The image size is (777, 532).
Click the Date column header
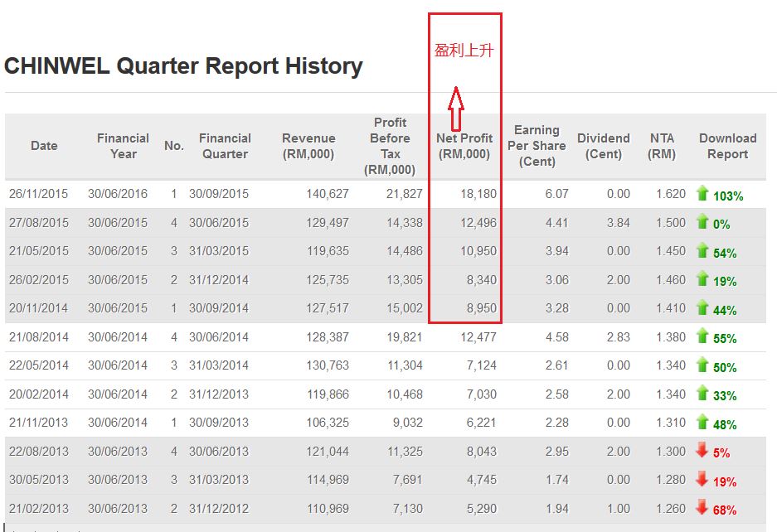(44, 146)
